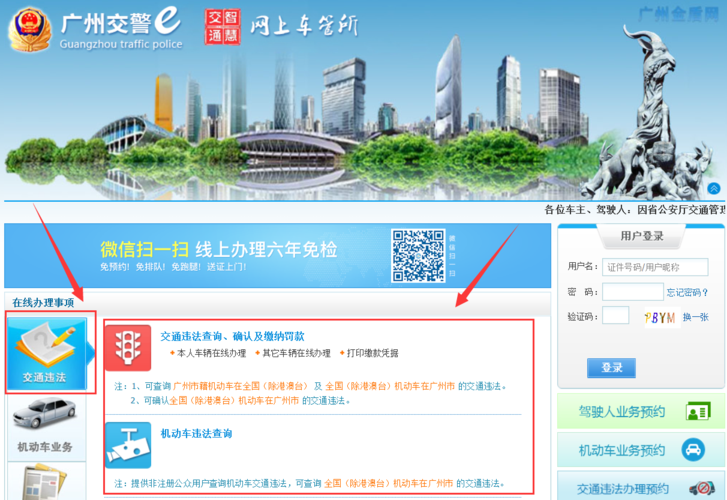Click the 在线办理事项 section heading
The width and height of the screenshot is (727, 500).
tap(43, 303)
